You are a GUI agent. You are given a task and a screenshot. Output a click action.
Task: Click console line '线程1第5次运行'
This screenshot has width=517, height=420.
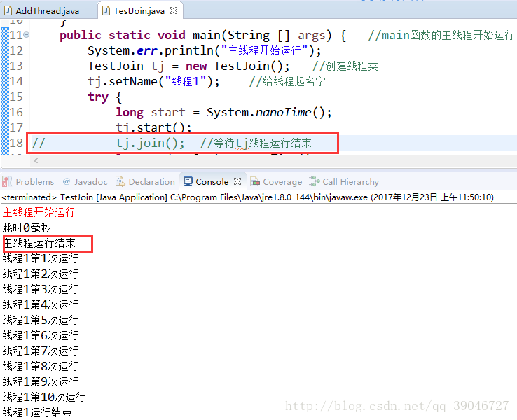pos(41,320)
